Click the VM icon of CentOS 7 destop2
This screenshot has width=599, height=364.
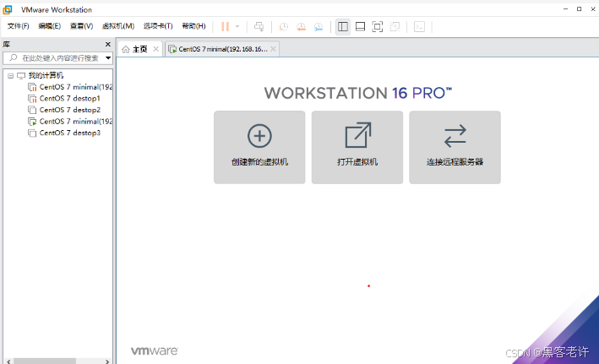coord(32,110)
